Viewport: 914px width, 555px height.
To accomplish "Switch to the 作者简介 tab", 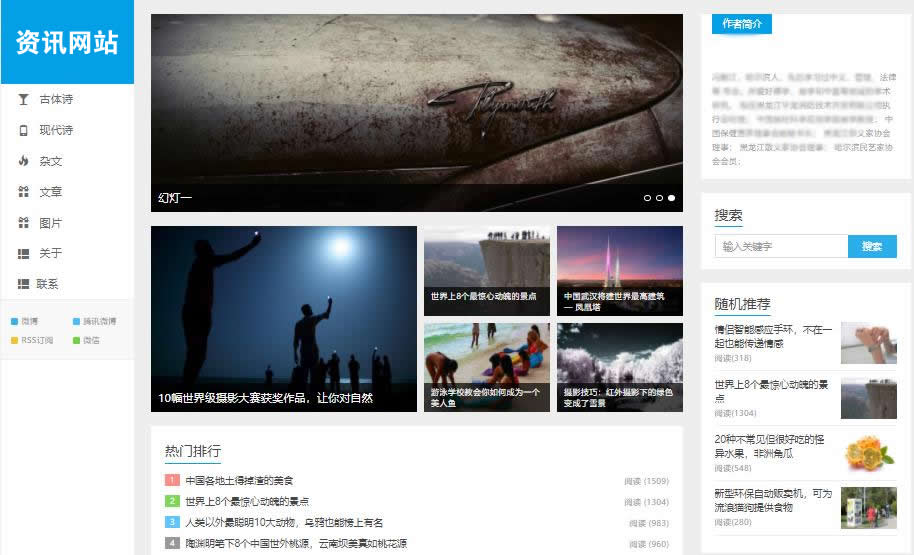I will (x=741, y=24).
